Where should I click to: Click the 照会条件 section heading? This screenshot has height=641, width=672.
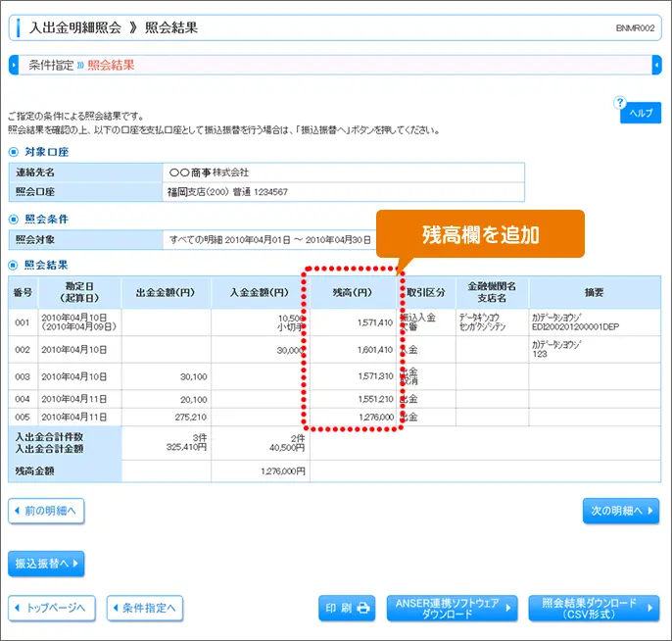pyautogui.click(x=46, y=220)
